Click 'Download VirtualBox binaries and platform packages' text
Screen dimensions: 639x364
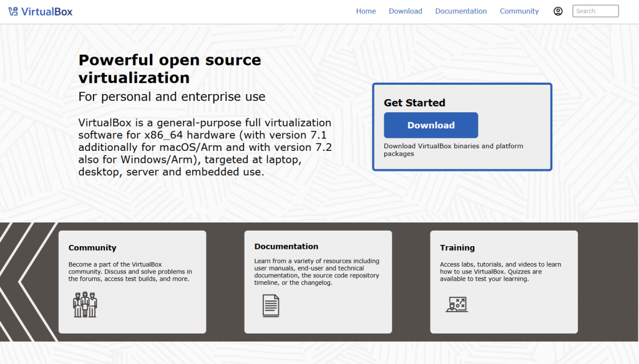pyautogui.click(x=454, y=150)
